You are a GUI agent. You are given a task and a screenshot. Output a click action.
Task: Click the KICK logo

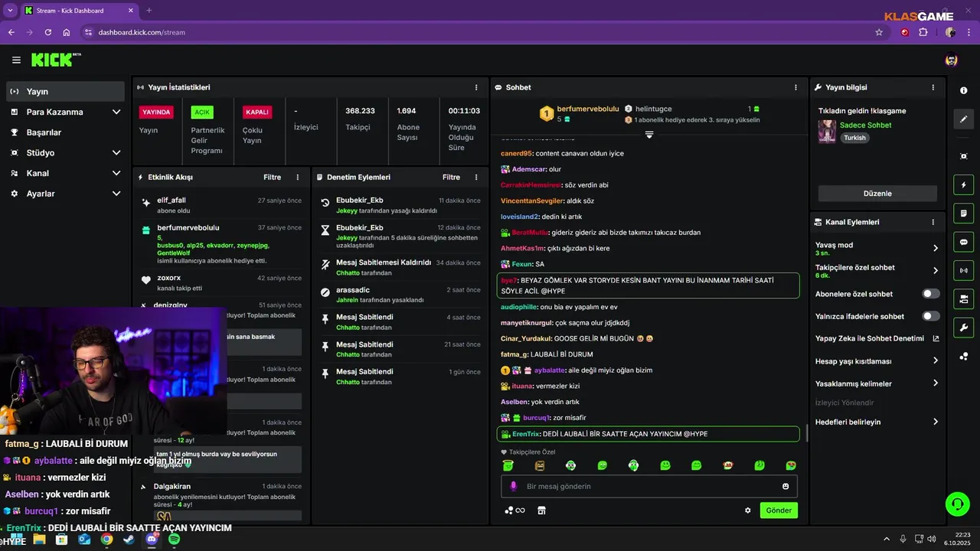pyautogui.click(x=56, y=60)
